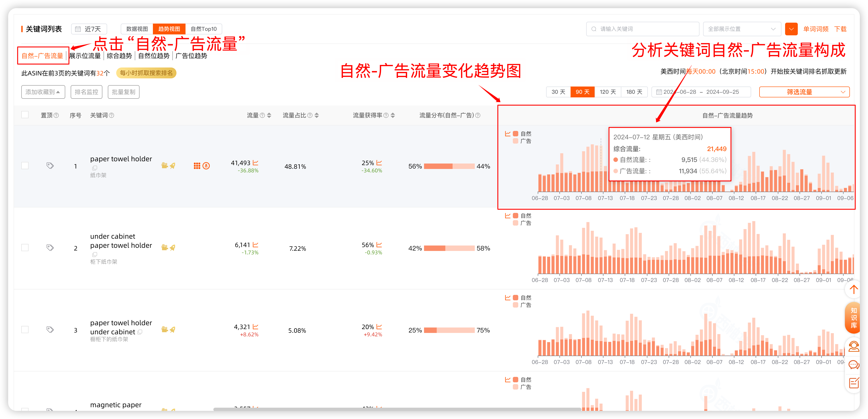Click the 批量复制 button
Screen dimensions: 868x419
pyautogui.click(x=124, y=92)
